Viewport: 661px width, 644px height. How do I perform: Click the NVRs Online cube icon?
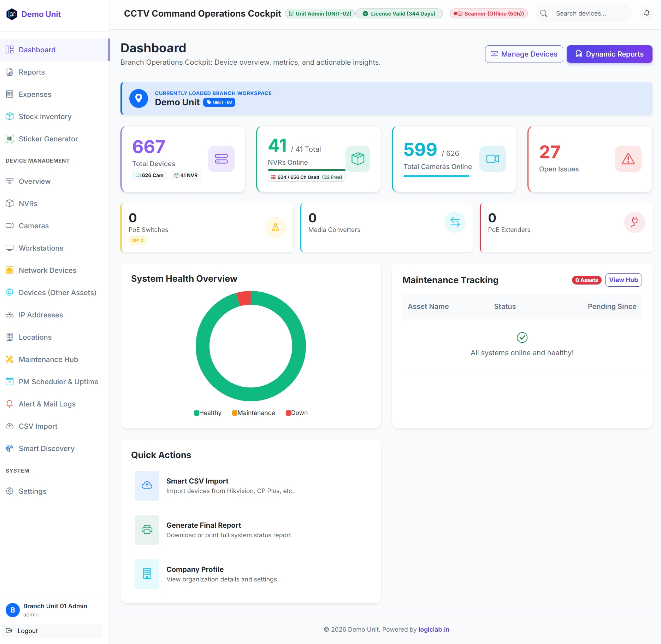(358, 159)
